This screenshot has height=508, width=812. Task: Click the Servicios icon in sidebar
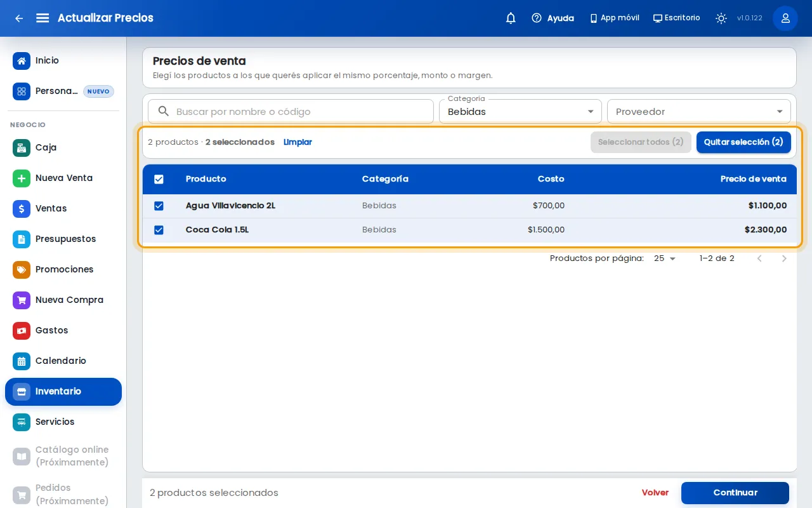22,422
